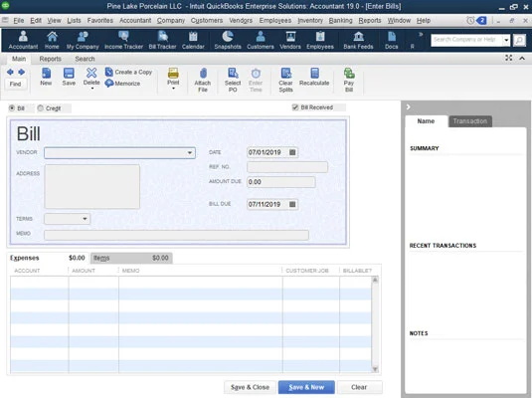Maximize the form with expand icon
The width and height of the screenshot is (532, 398).
pos(508,58)
